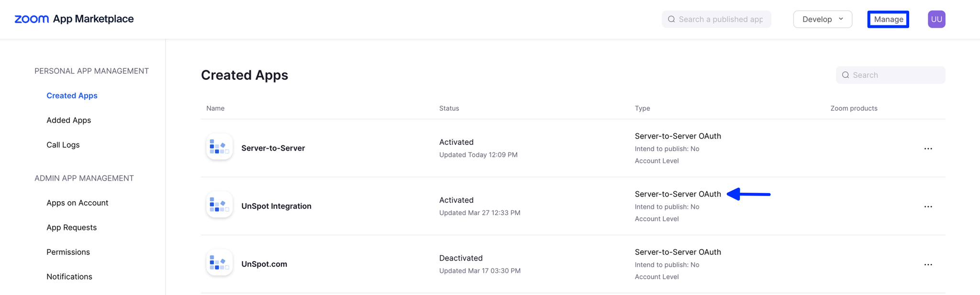Open the UU user avatar menu
The image size is (980, 295).
(x=936, y=19)
